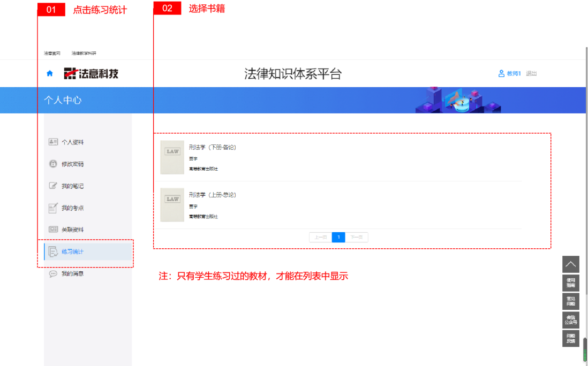Screen dimensions: 588x366
Task: Click 退出 to log out
Action: [x=531, y=74]
